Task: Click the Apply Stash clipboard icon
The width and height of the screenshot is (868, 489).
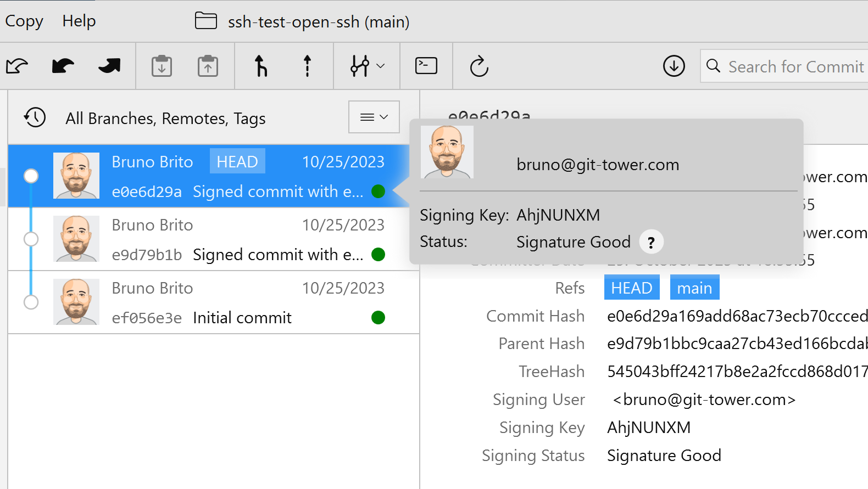Action: 208,66
